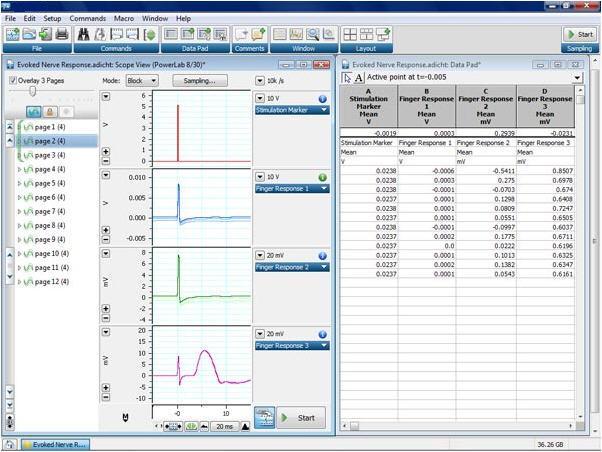Click the green info icon for Finger Response 1

click(x=322, y=177)
